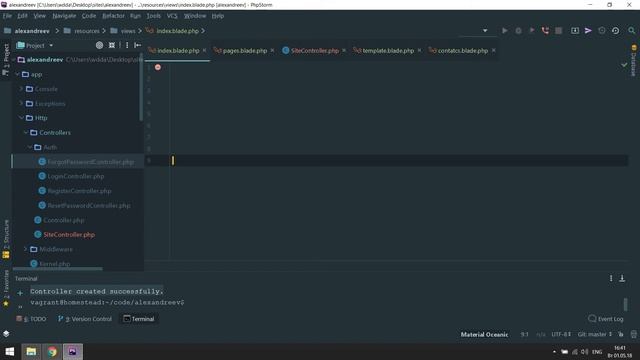Click the Debug bug icon in toolbar
Image resolution: width=640 pixels, height=360 pixels.
pyautogui.click(x=518, y=31)
